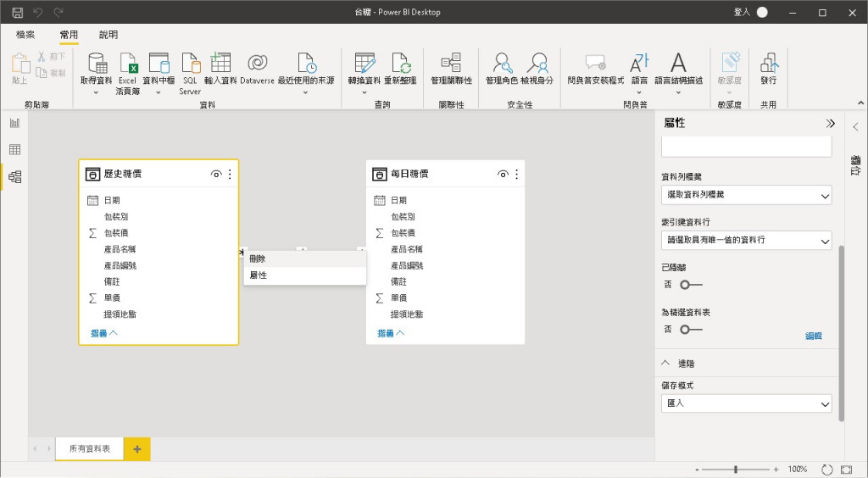Screen dimensions: 868x478
Task: Click the Redo arrow icon
Action: coord(58,12)
